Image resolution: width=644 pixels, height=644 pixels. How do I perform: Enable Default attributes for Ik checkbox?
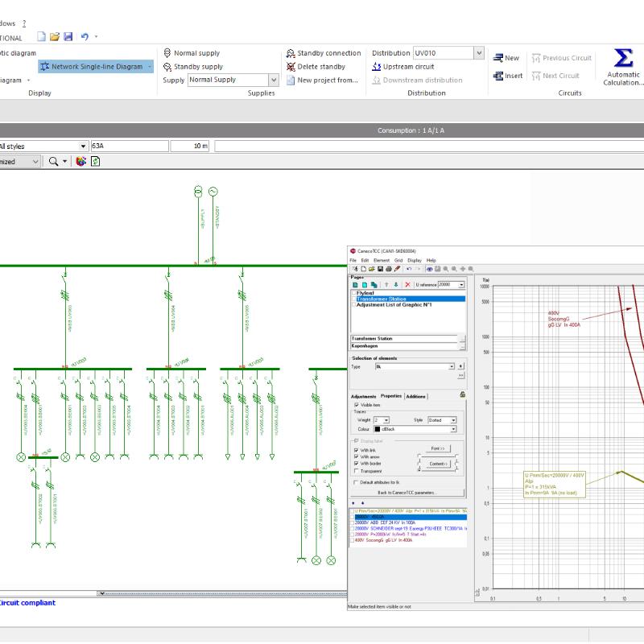[356, 482]
